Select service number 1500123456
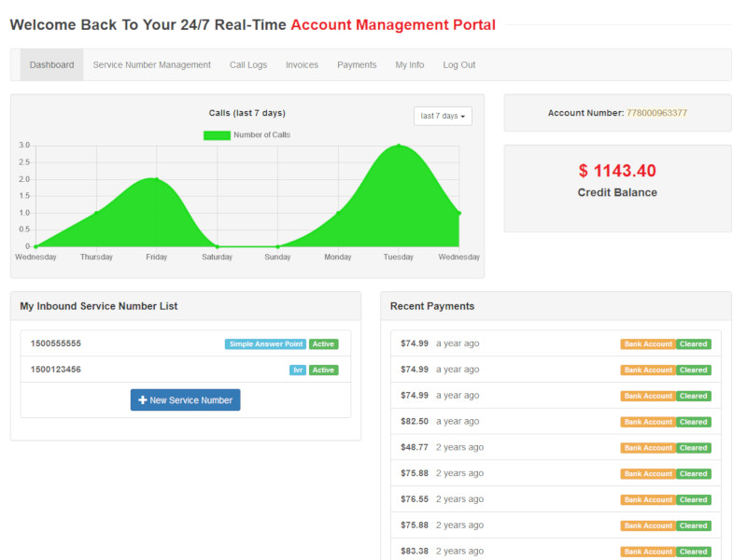Image resolution: width=747 pixels, height=560 pixels. [56, 370]
